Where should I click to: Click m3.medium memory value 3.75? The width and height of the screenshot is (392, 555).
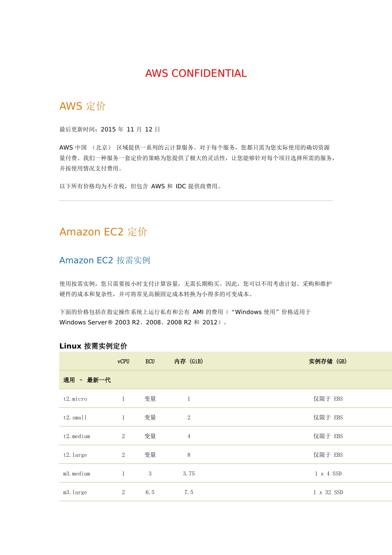[189, 474]
